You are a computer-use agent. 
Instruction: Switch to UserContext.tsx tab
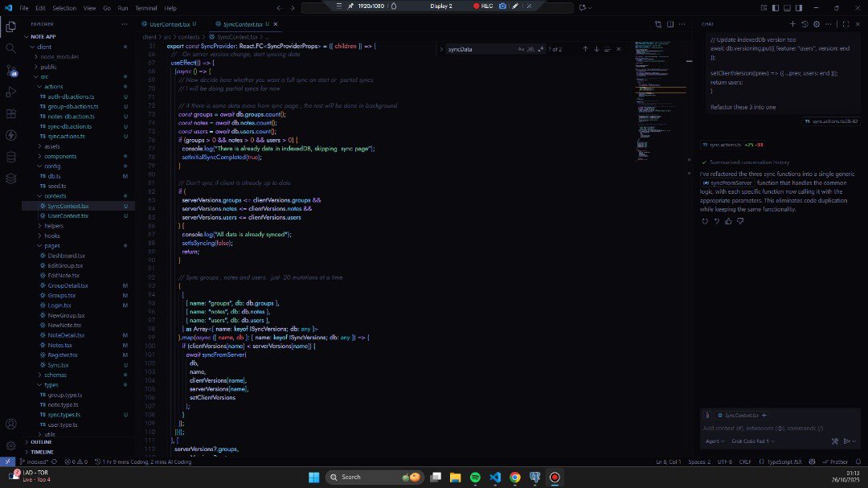[168, 24]
